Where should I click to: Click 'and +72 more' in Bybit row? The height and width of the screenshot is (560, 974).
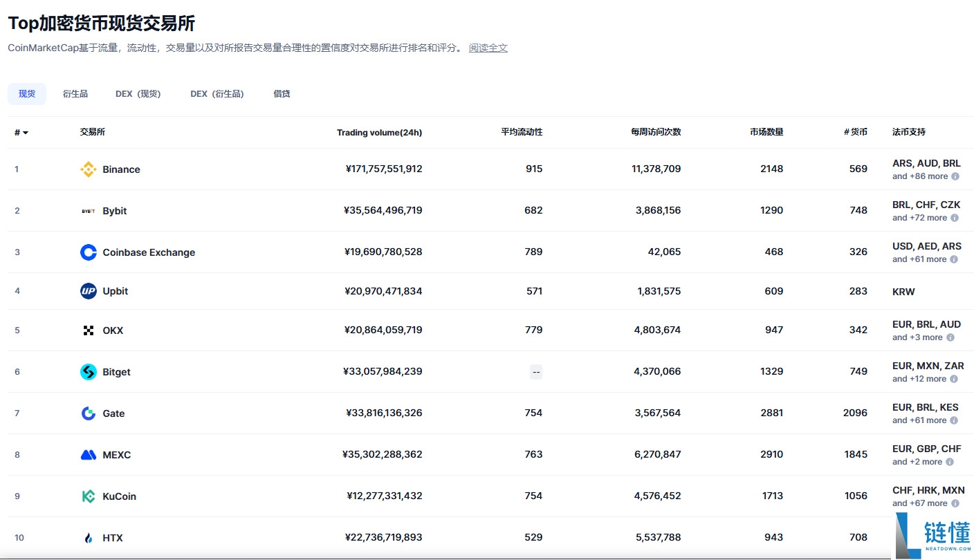[919, 218]
